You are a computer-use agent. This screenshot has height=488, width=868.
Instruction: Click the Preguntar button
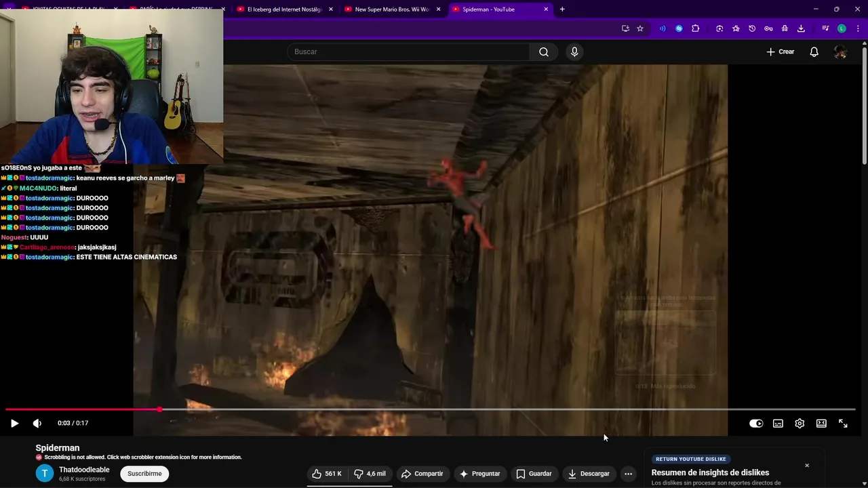tap(479, 474)
